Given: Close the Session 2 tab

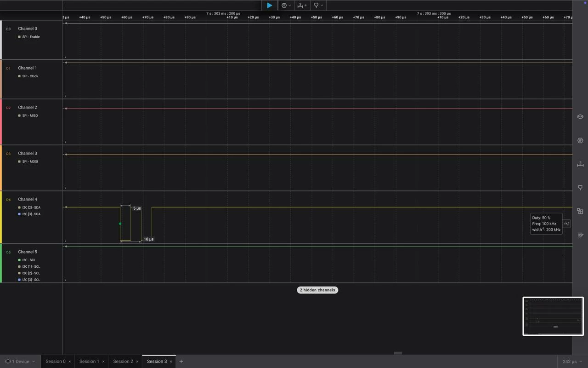Looking at the screenshot, I should pos(137,362).
